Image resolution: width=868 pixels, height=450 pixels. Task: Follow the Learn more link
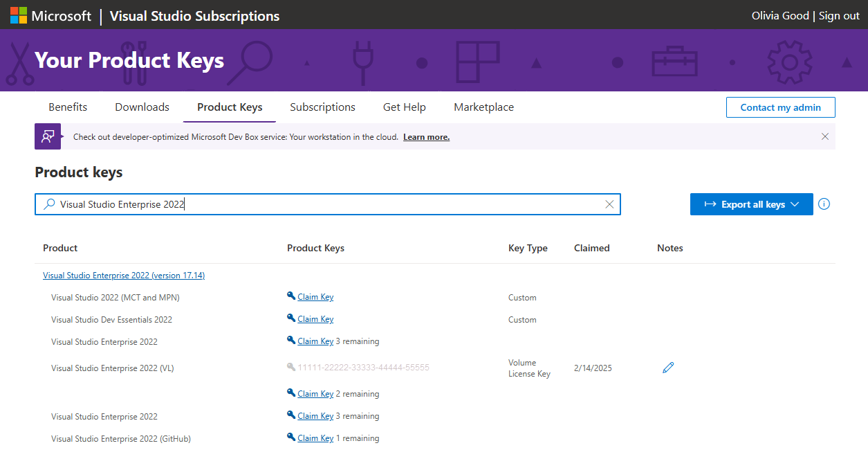[427, 137]
